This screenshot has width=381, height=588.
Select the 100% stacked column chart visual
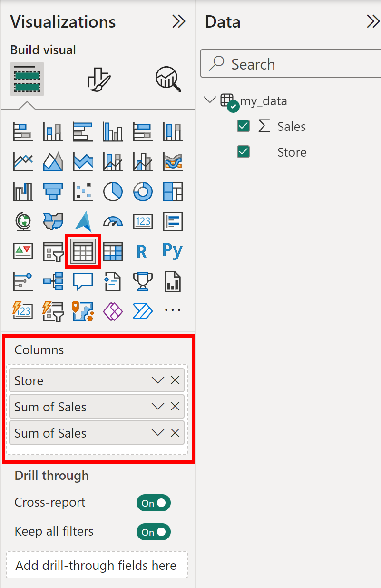(173, 132)
